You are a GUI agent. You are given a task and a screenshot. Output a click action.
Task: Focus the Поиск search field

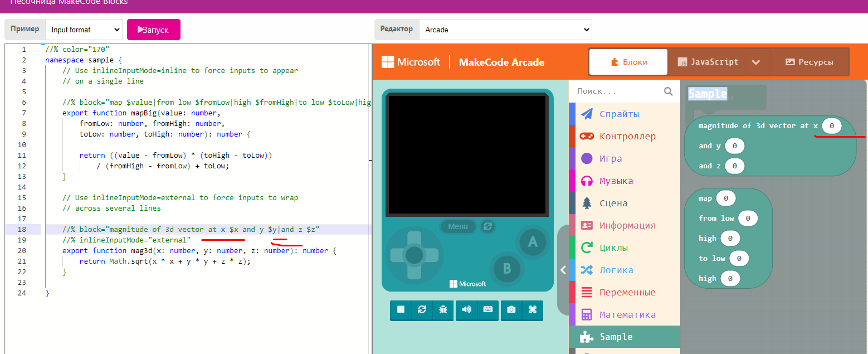pyautogui.click(x=618, y=91)
